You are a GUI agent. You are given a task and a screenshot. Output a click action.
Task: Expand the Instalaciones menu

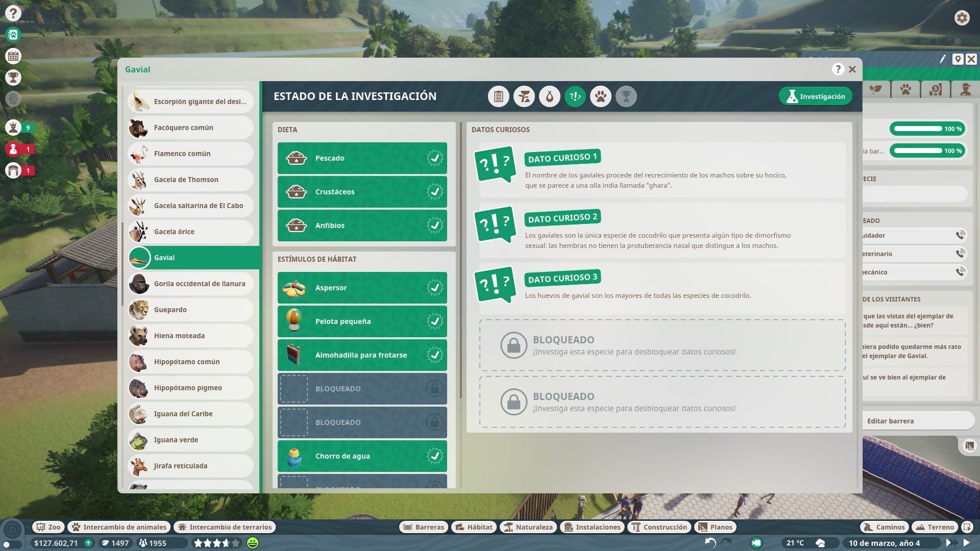tap(592, 527)
